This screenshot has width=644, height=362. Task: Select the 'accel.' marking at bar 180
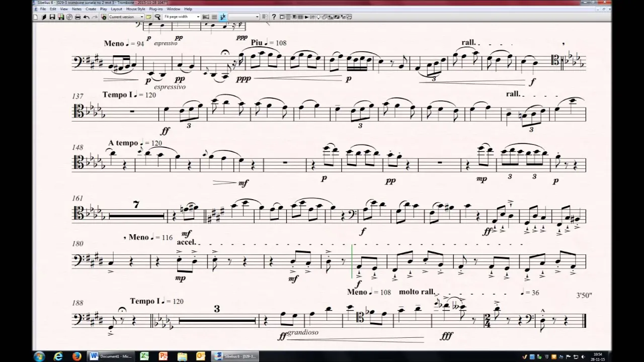(x=186, y=242)
